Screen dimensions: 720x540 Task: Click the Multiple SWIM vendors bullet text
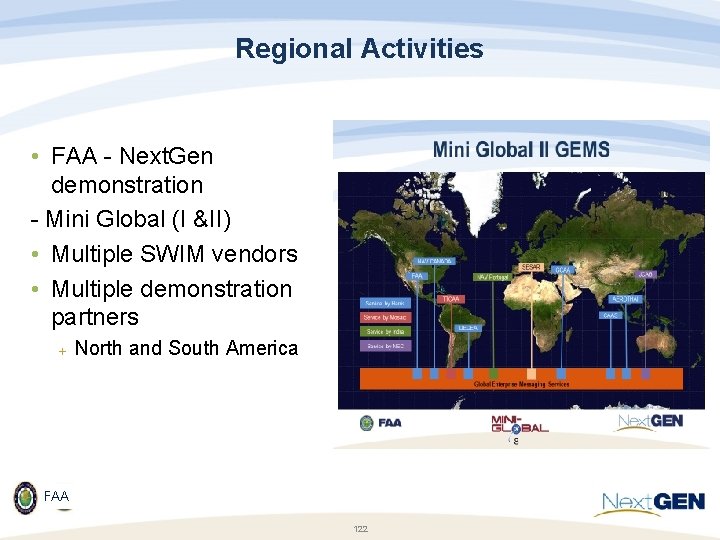click(x=174, y=254)
